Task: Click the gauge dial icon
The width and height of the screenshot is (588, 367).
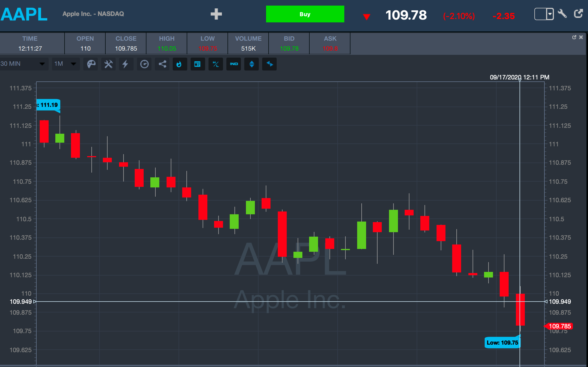Action: pos(144,64)
